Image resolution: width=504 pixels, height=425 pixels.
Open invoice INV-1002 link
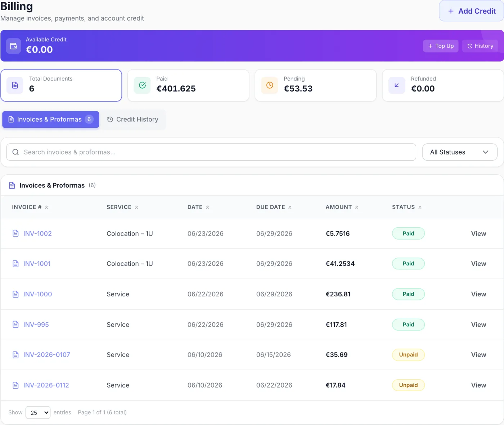[x=37, y=234]
